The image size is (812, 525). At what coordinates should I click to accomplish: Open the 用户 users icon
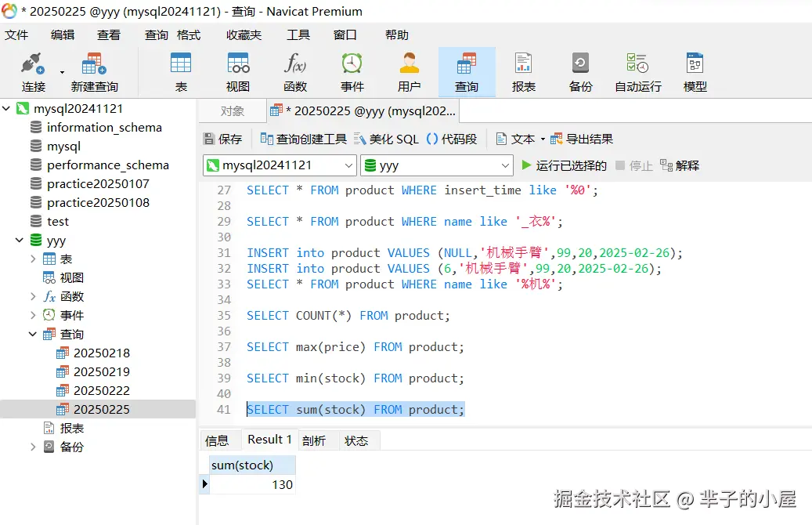click(x=409, y=72)
